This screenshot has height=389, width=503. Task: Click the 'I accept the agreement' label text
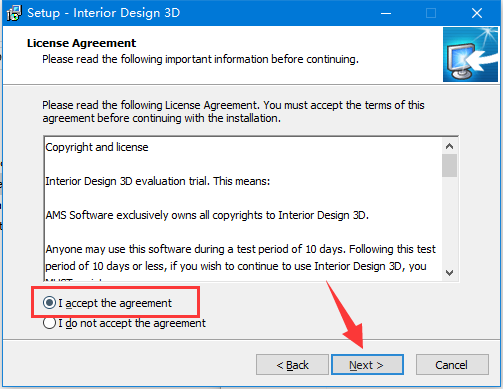point(115,303)
